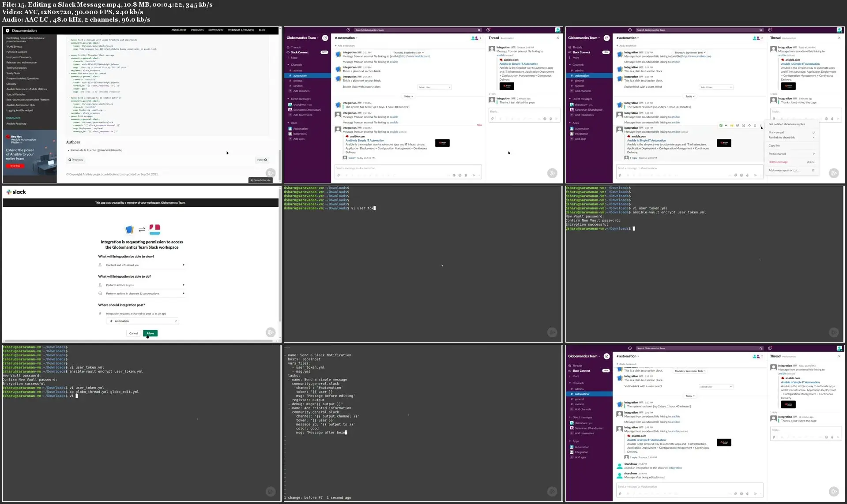Select 'Pin to channel' in the context menu
The width and height of the screenshot is (847, 504).
pos(791,154)
